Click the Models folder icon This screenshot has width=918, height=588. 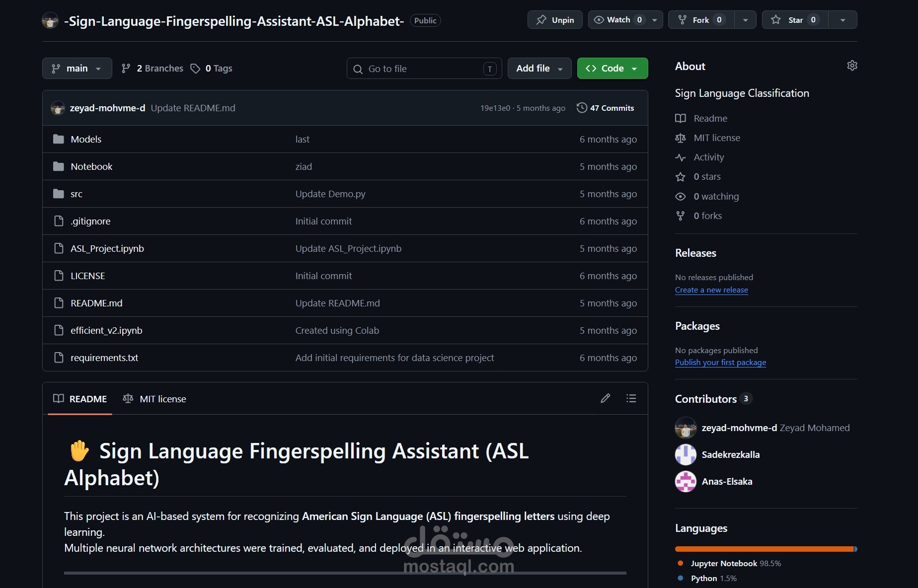pyautogui.click(x=59, y=139)
